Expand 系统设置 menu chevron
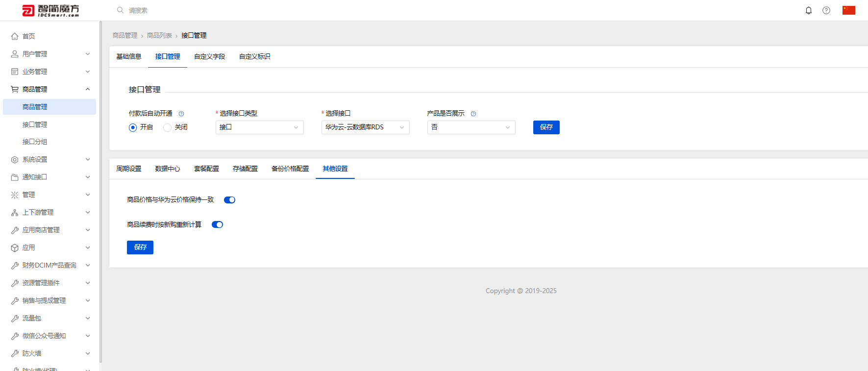The width and height of the screenshot is (868, 371). pos(88,159)
